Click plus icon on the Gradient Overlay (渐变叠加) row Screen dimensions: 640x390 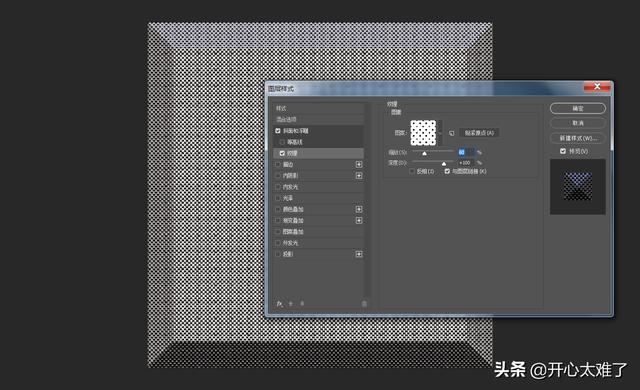pos(359,220)
